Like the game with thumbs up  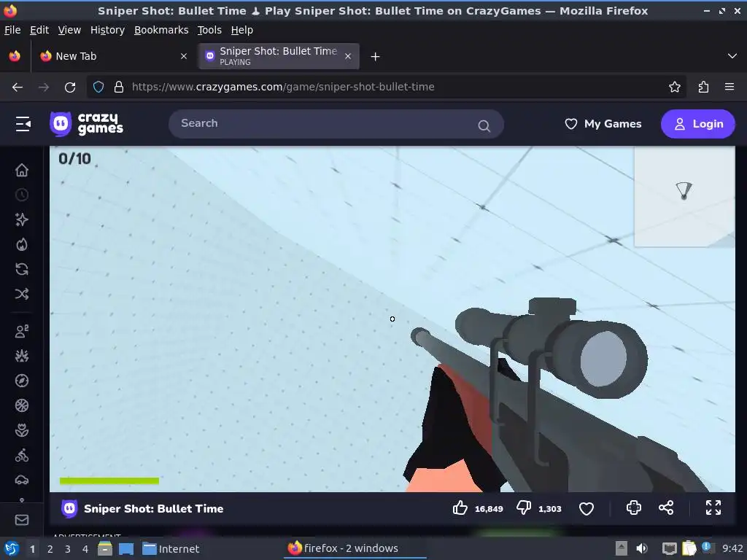(x=460, y=508)
